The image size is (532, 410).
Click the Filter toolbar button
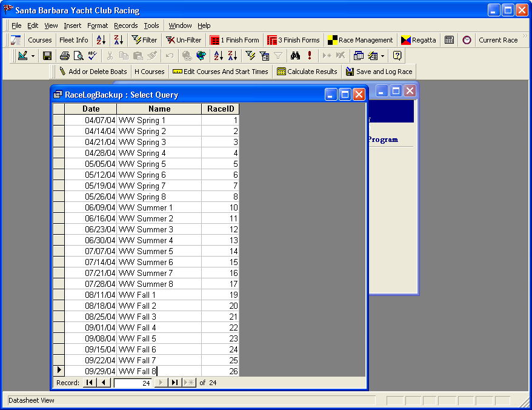(145, 40)
